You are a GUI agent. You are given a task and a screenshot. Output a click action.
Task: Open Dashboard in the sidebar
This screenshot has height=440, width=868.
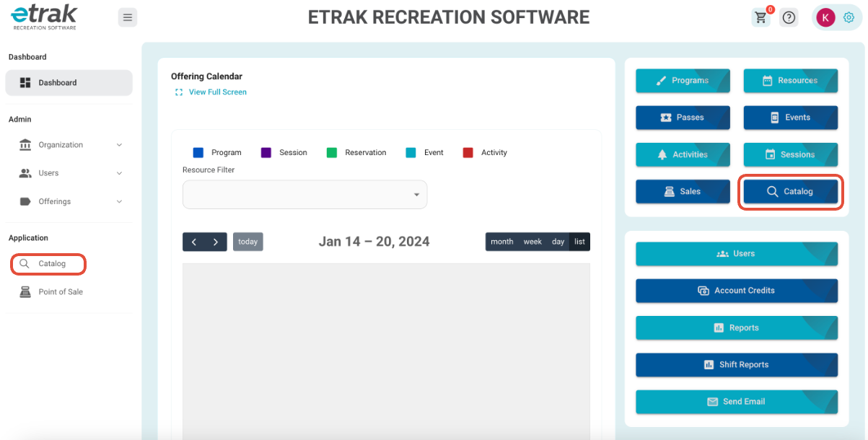(69, 82)
